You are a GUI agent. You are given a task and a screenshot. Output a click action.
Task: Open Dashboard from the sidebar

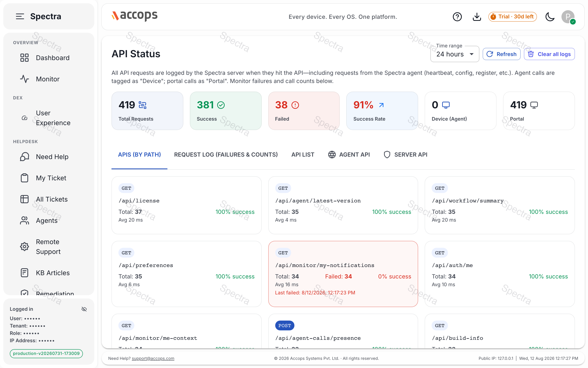[49, 58]
